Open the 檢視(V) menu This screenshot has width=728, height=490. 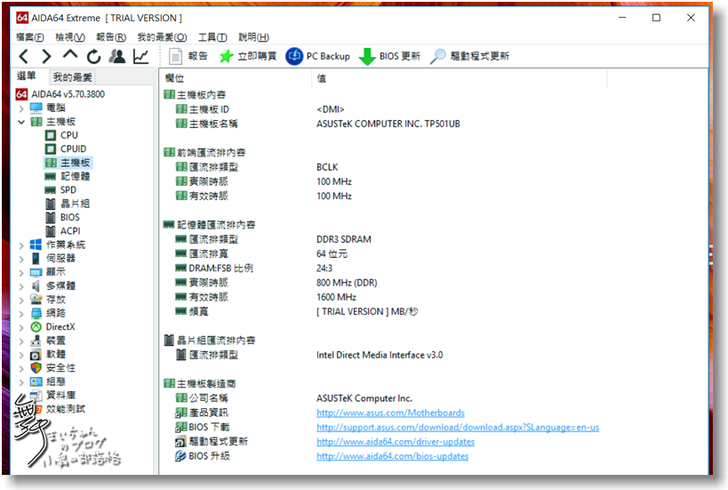(70, 37)
